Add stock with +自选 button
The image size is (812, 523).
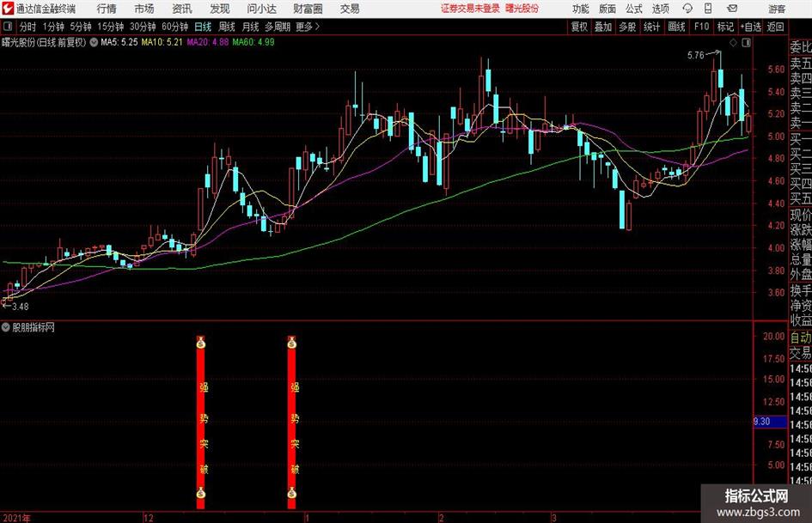tap(751, 27)
